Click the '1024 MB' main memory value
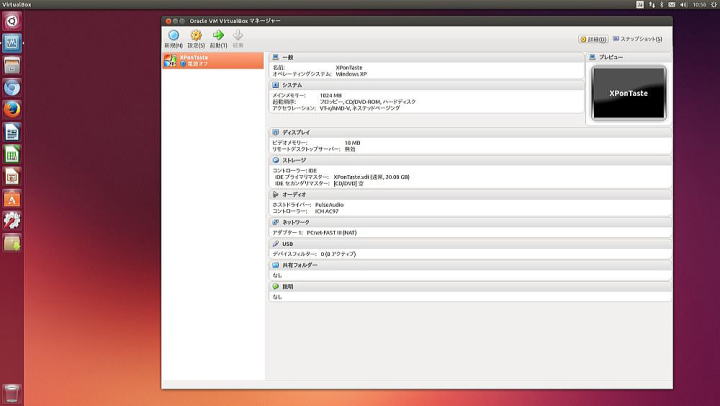Screen dimensions: 720x406 (331, 96)
